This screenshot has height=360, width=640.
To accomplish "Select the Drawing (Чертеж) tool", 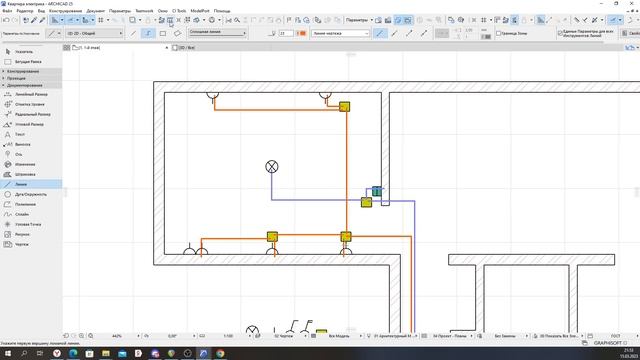I will tap(31, 244).
